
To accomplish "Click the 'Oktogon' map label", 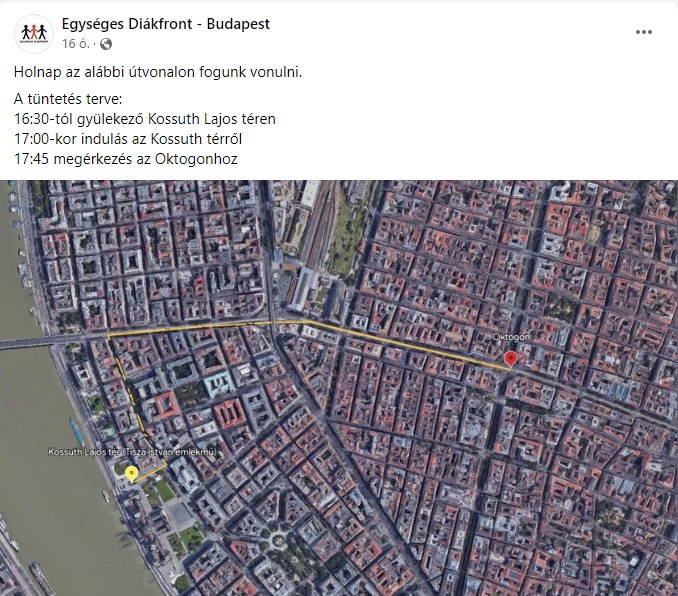I will [510, 338].
